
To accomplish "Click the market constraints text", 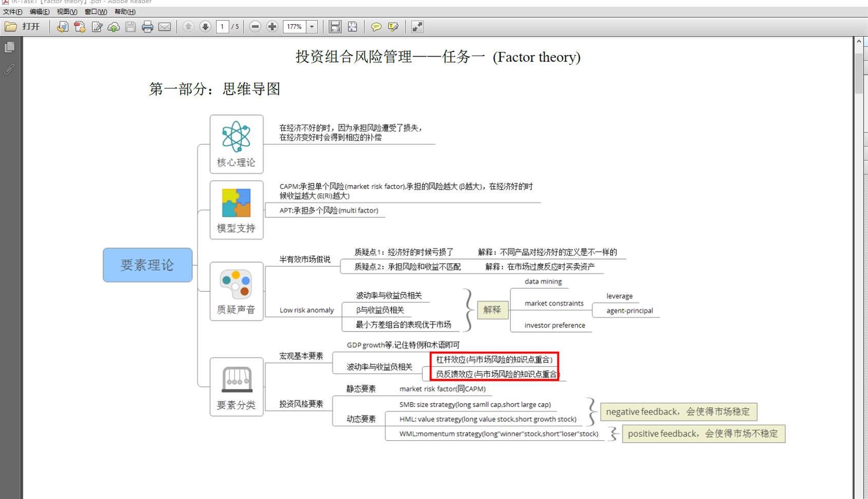I will 554,303.
